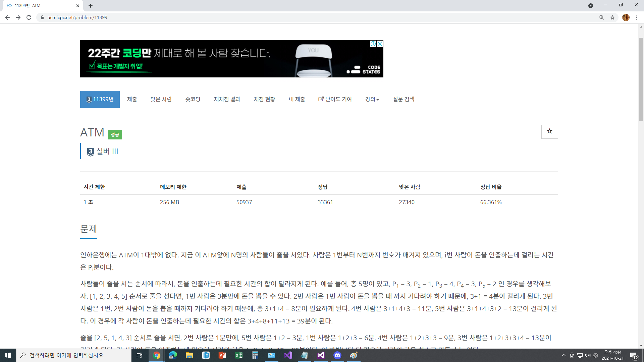Reload the page with the refresh icon
The width and height of the screenshot is (644, 362).
click(x=29, y=17)
